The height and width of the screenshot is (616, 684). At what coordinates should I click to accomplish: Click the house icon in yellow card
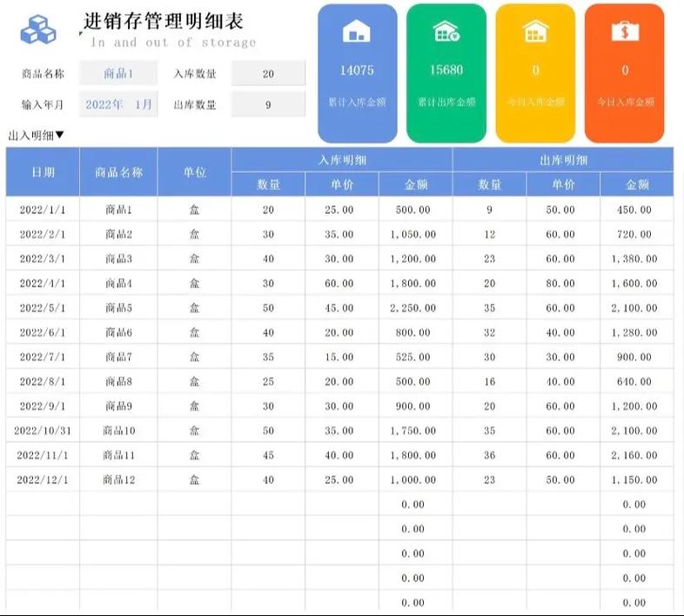point(536,31)
